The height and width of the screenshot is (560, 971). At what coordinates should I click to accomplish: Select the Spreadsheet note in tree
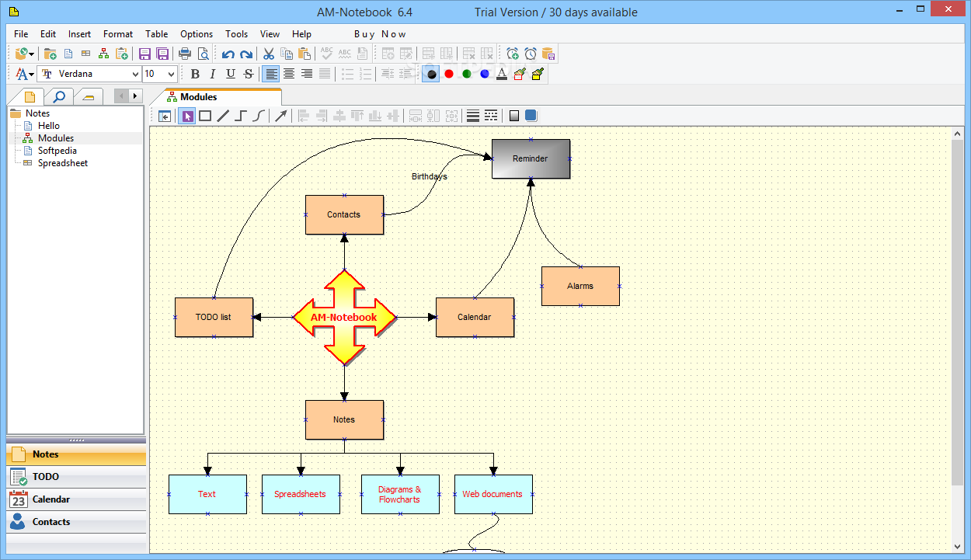(62, 163)
